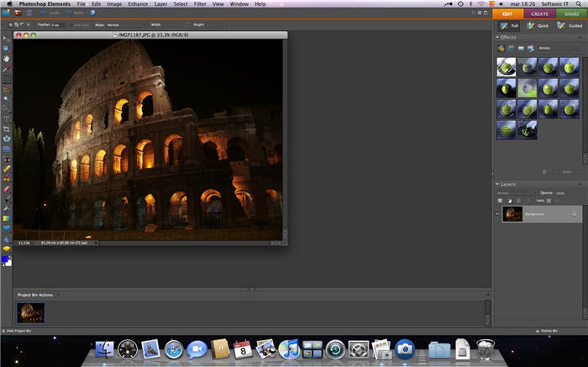The height and width of the screenshot is (367, 588).
Task: Switch to the CREATE tab
Action: (x=540, y=14)
